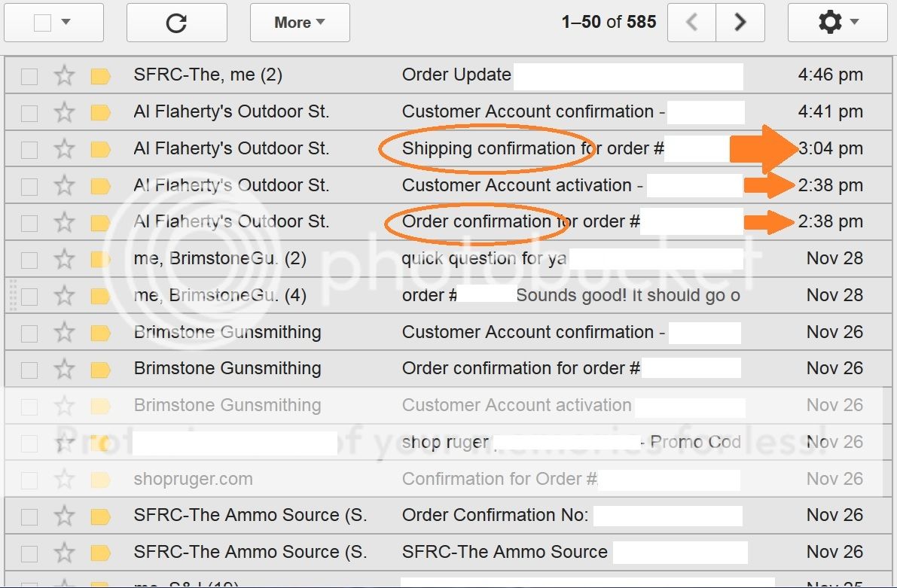
Task: Click yellow label marker on 4:41 pm email
Action: pyautogui.click(x=100, y=112)
